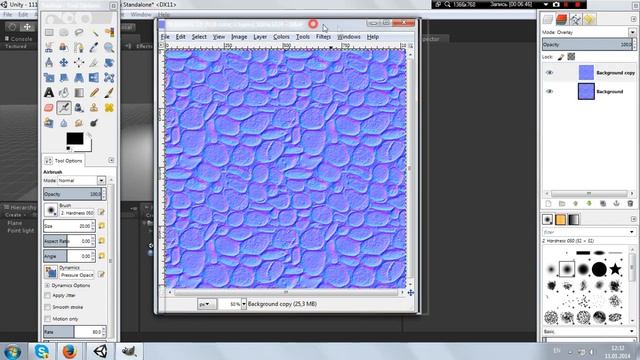Open the File menu in GIMP
Screen dimensions: 640x360
(x=165, y=37)
